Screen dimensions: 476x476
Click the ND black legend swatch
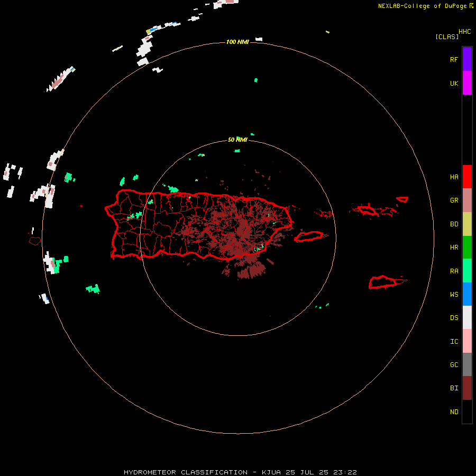467,411
